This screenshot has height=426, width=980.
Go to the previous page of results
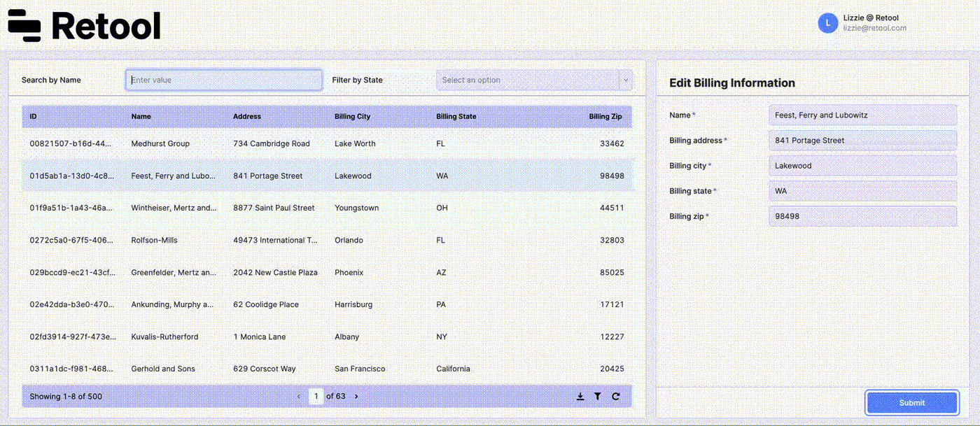tap(299, 396)
